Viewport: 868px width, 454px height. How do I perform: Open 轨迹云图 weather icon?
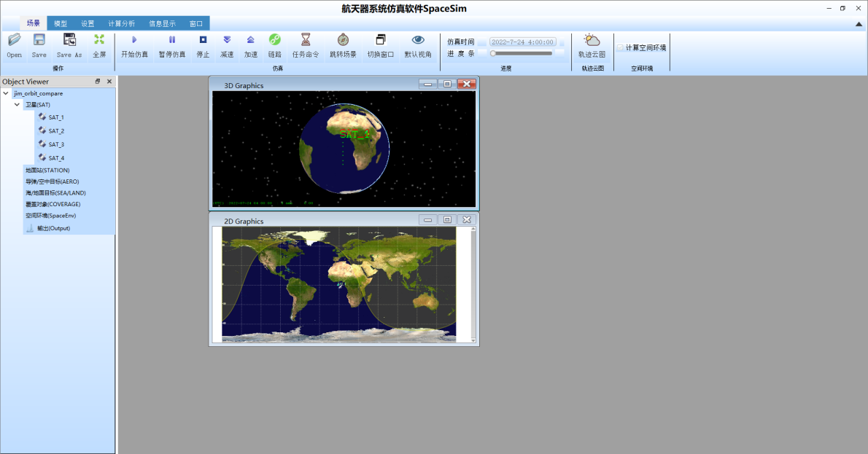pyautogui.click(x=592, y=40)
